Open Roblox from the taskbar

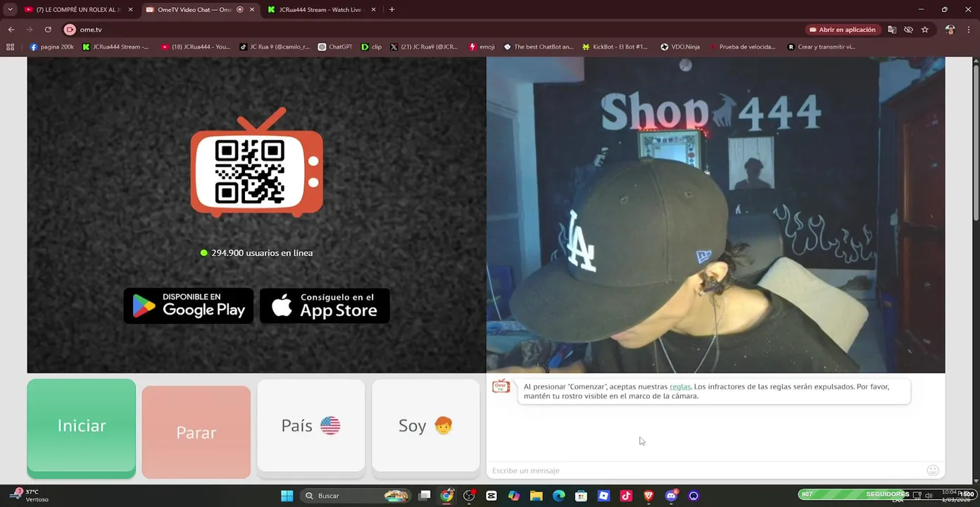pos(603,496)
